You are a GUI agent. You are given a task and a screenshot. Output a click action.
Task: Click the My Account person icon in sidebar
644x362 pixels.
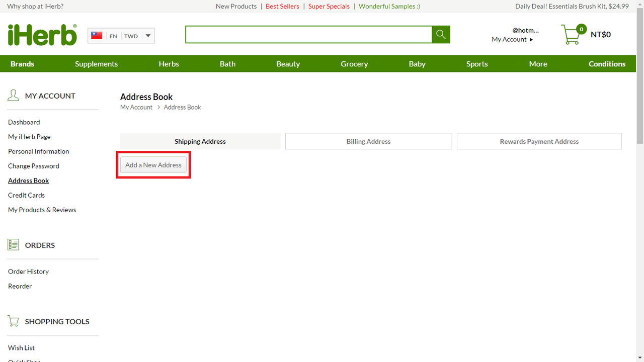pyautogui.click(x=13, y=96)
